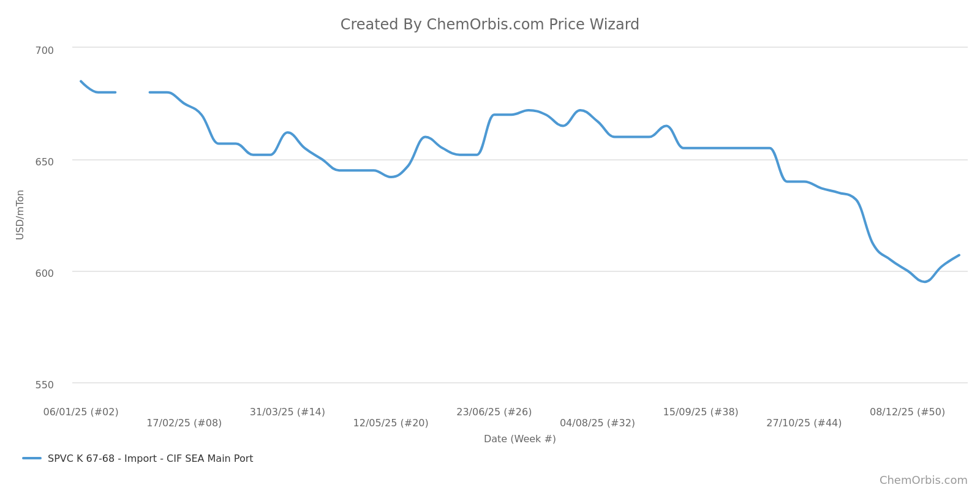The height and width of the screenshot is (490, 980).
Task: Click the 27/10/25 (#44) axis label
Action: [x=804, y=423]
